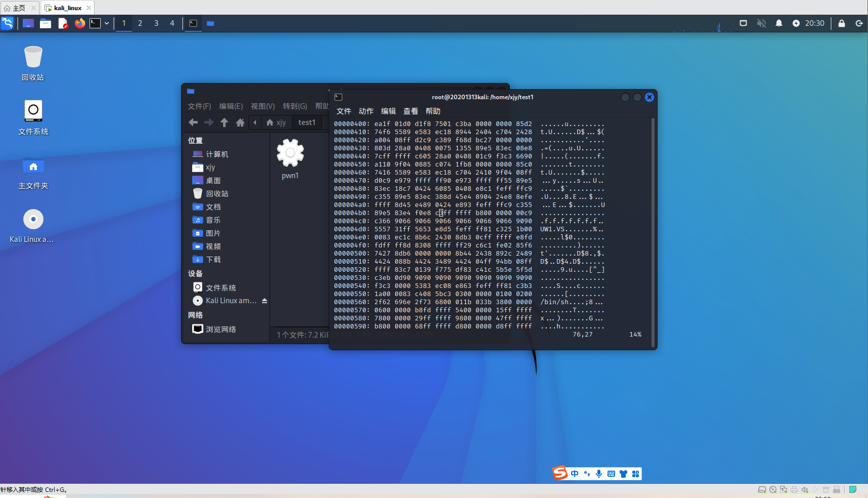Click the 20:30 panel clock
Screen dimensions: 868x498
coord(814,23)
